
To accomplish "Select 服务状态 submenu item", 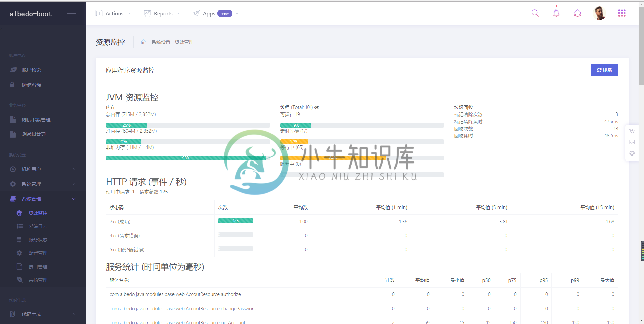I will 43,240.
